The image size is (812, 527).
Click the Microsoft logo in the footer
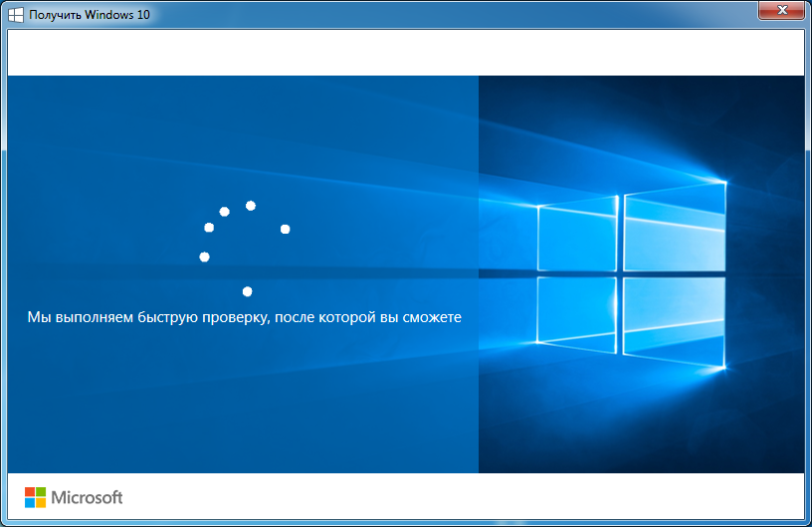(74, 497)
